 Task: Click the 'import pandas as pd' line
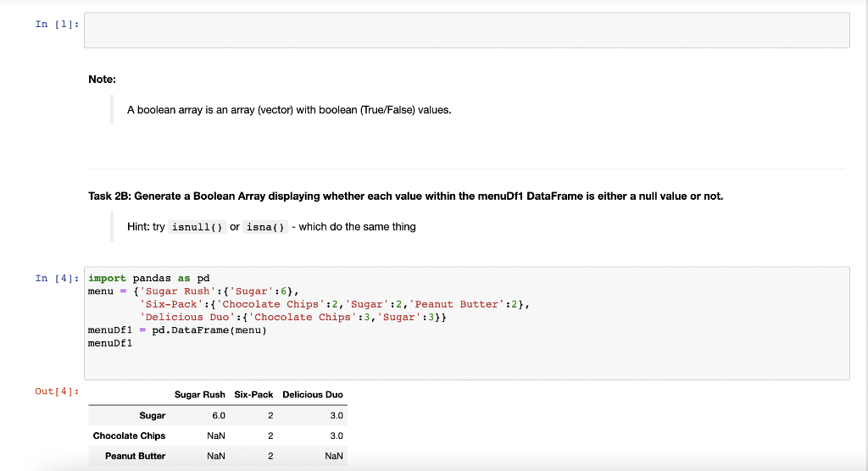tap(149, 278)
